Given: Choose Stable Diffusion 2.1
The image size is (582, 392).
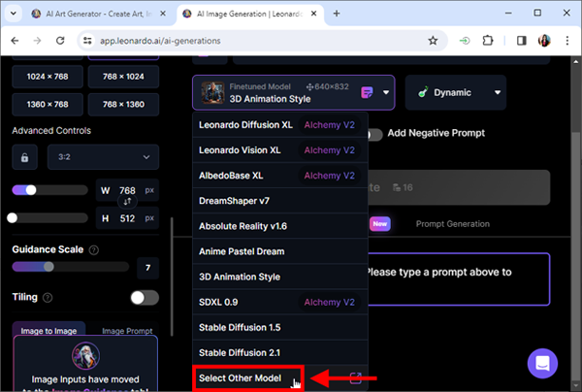Looking at the screenshot, I should (280, 352).
